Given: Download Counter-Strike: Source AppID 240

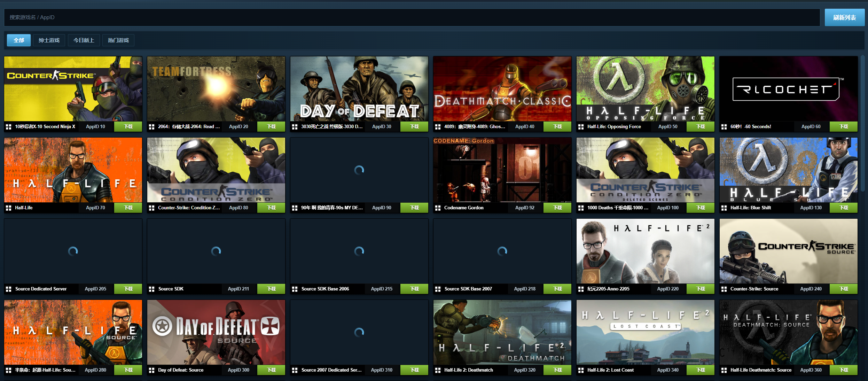Looking at the screenshot, I should click(844, 289).
